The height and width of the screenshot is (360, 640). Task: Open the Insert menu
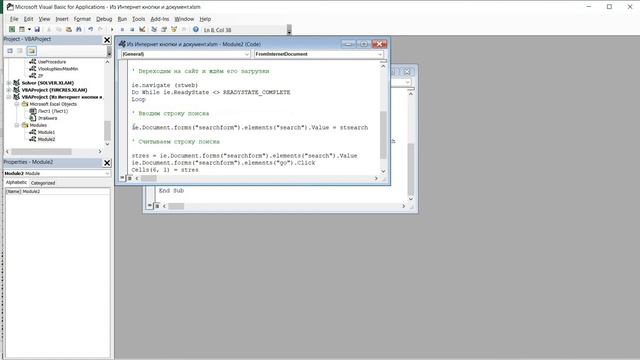pyautogui.click(x=62, y=19)
